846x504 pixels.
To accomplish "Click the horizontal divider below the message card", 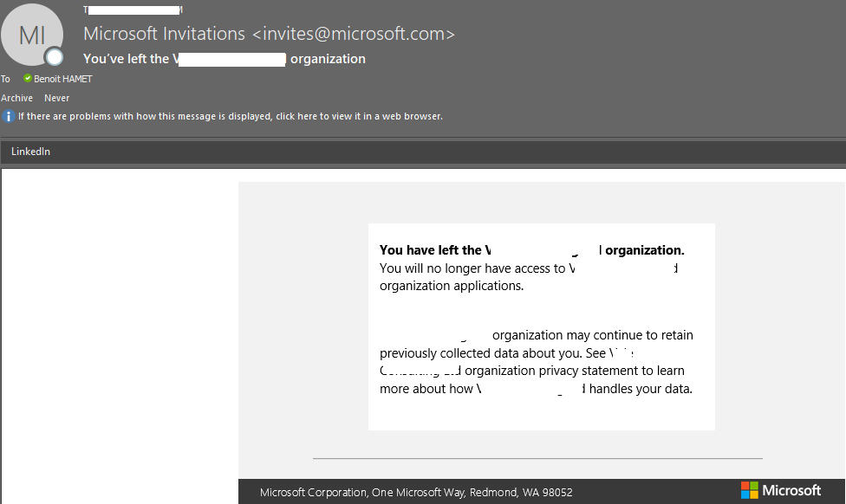I will tap(537, 458).
